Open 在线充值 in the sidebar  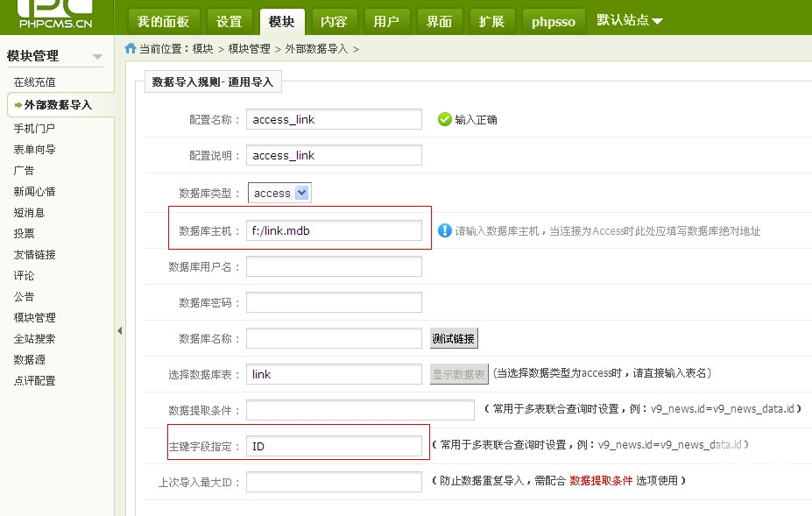tap(34, 82)
